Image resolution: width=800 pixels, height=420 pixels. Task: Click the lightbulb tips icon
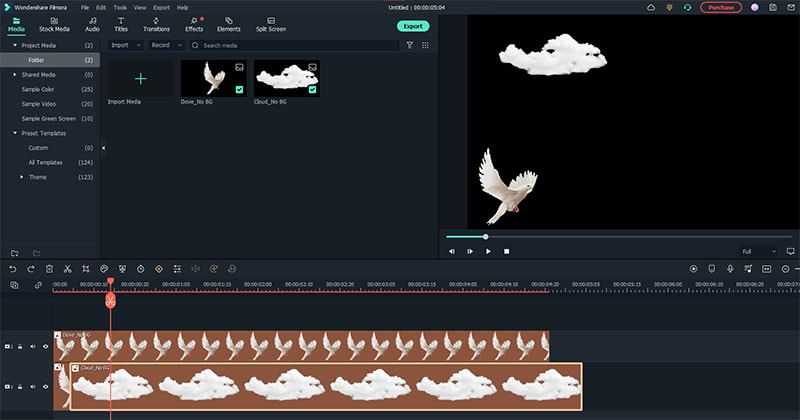pyautogui.click(x=669, y=8)
